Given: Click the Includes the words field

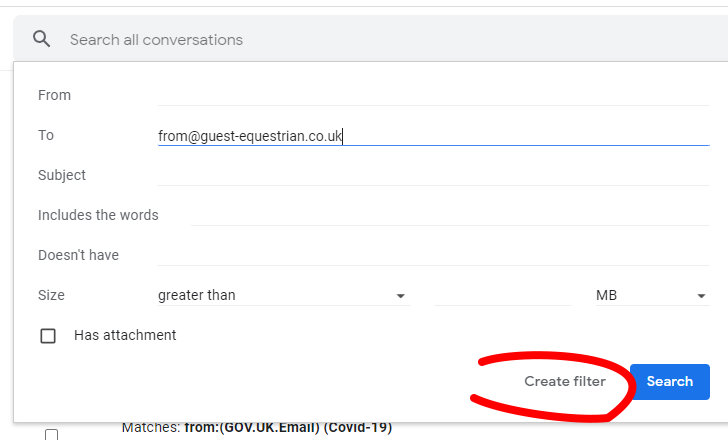Looking at the screenshot, I should click(x=450, y=215).
